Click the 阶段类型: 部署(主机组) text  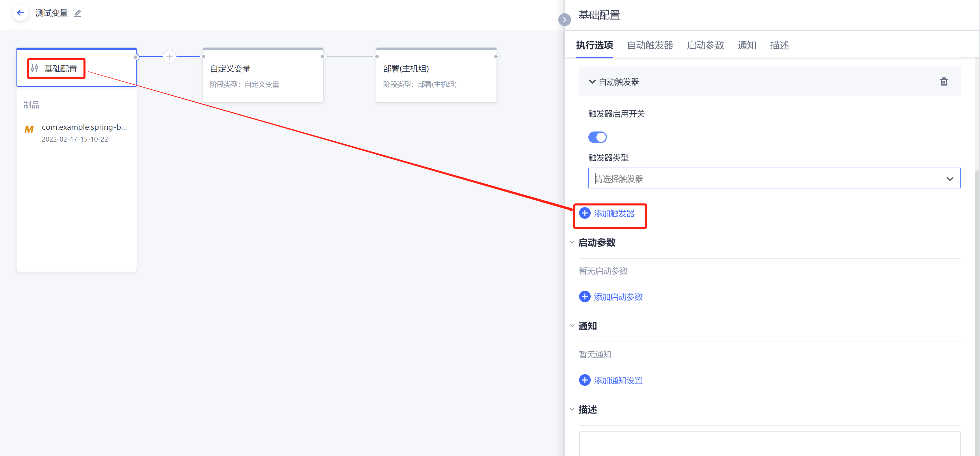[x=420, y=84]
